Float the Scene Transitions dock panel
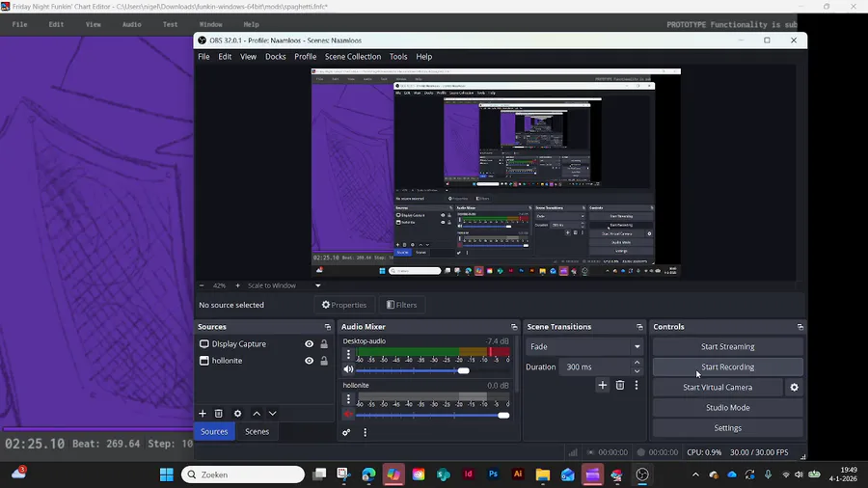The height and width of the screenshot is (488, 868). coord(639,327)
